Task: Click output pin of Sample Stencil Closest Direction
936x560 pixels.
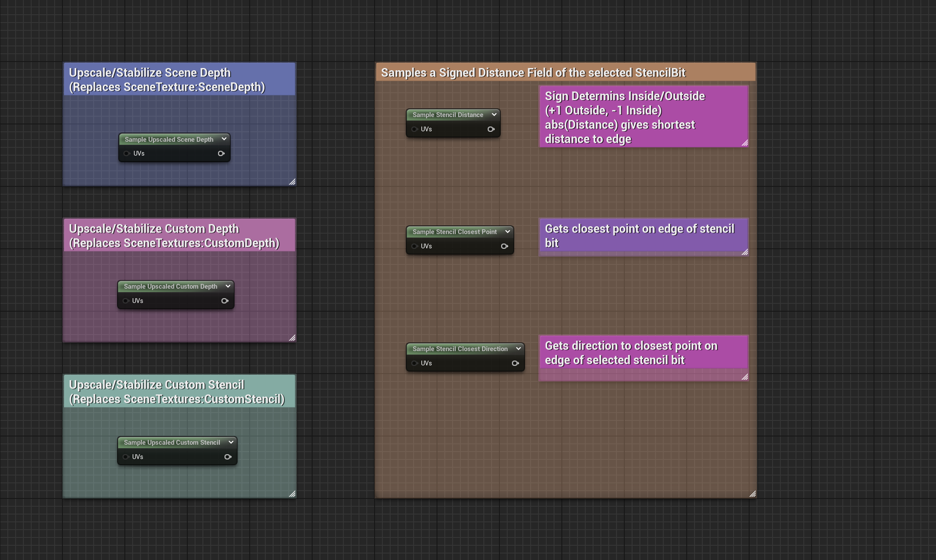Action: point(515,363)
